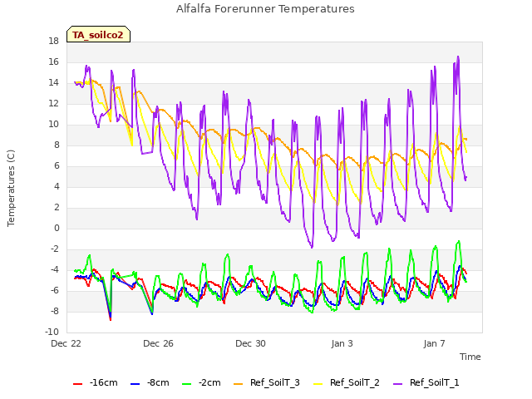Screen dimensions: 532x399
Task: Click the yellow Ref_SoilT_2 legend marker
Action: (318, 384)
